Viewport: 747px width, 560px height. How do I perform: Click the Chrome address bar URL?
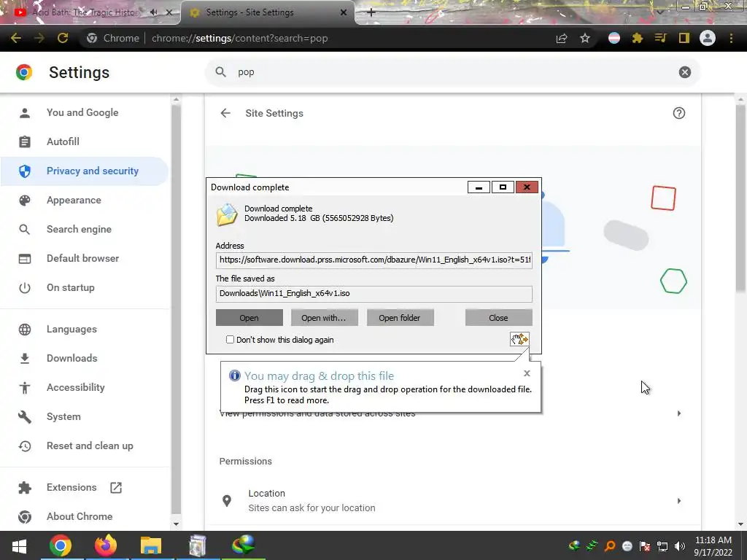point(239,38)
